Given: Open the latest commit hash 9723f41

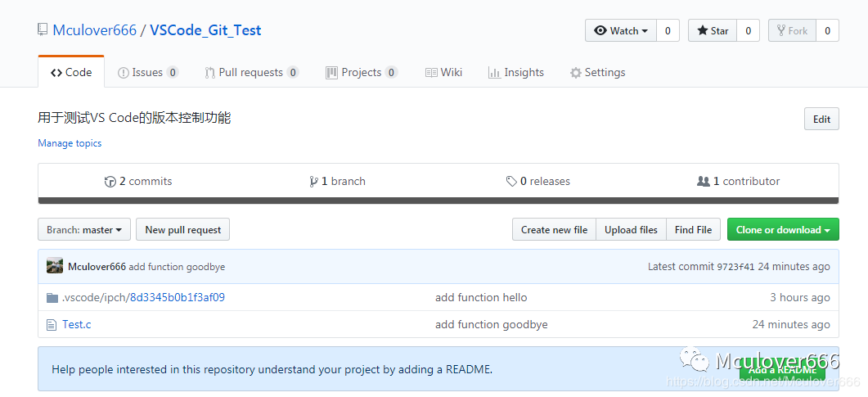Looking at the screenshot, I should [735, 267].
